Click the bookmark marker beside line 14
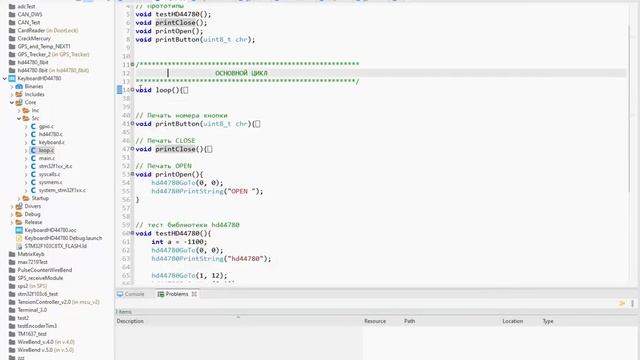Image resolution: width=640 pixels, height=360 pixels. [x=119, y=90]
